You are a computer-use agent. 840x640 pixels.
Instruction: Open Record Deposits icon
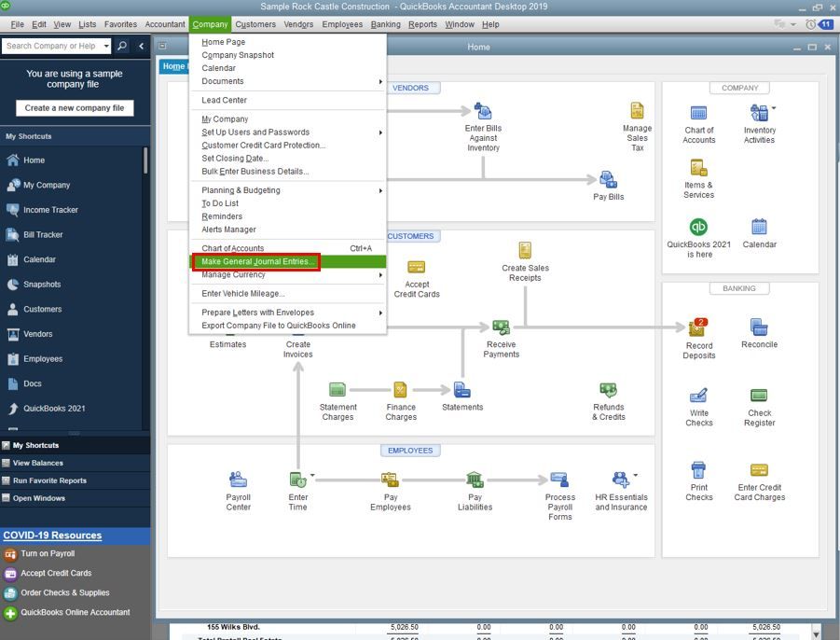click(x=698, y=327)
